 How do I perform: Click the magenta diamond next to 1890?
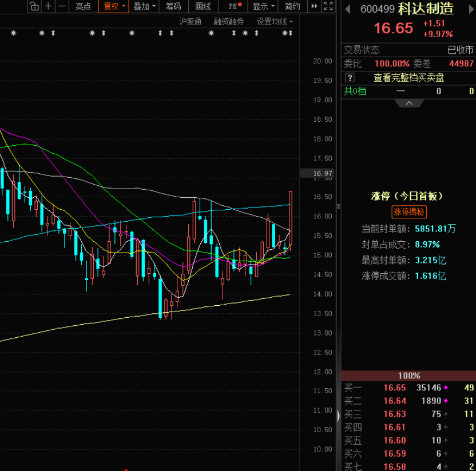point(446,401)
